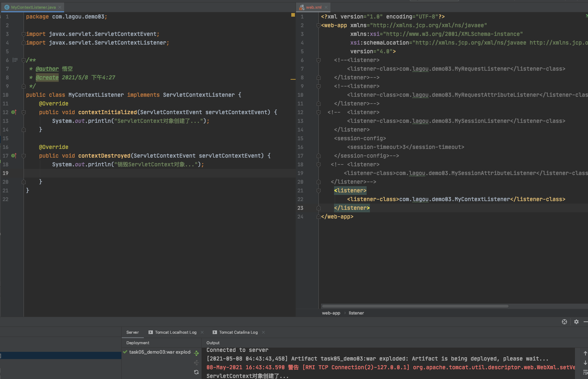Click the run panel settings gear icon
This screenshot has width=588, height=379.
click(576, 322)
